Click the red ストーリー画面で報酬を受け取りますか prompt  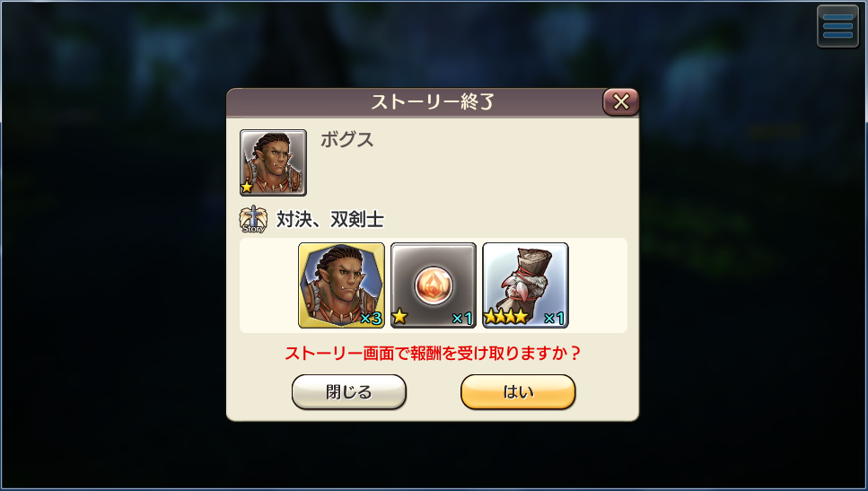pyautogui.click(x=433, y=353)
